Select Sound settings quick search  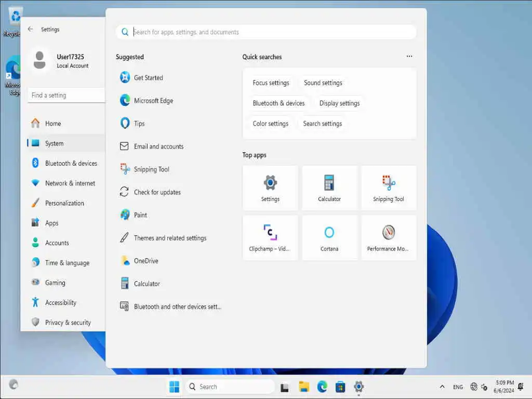(x=323, y=83)
